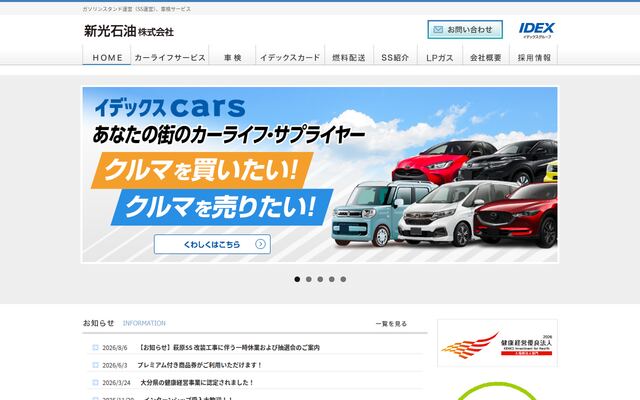Click the 2026/3/24 news date
This screenshot has width=640, height=400.
tap(116, 382)
